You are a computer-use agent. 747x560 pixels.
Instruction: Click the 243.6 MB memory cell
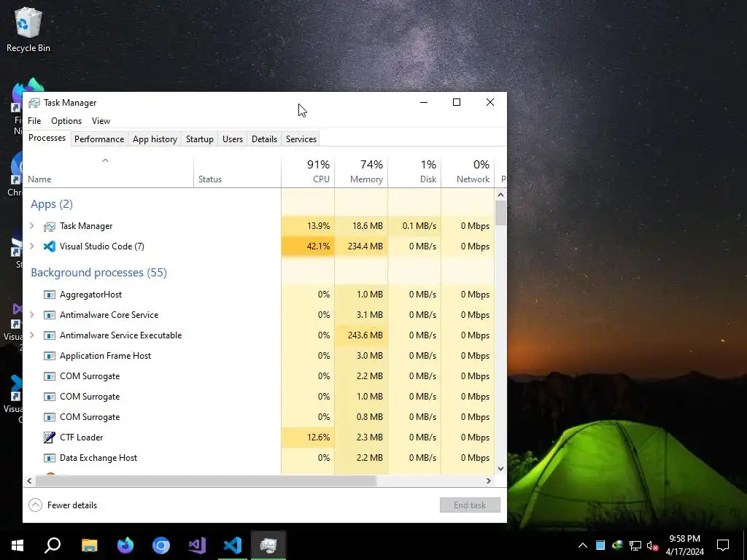362,335
